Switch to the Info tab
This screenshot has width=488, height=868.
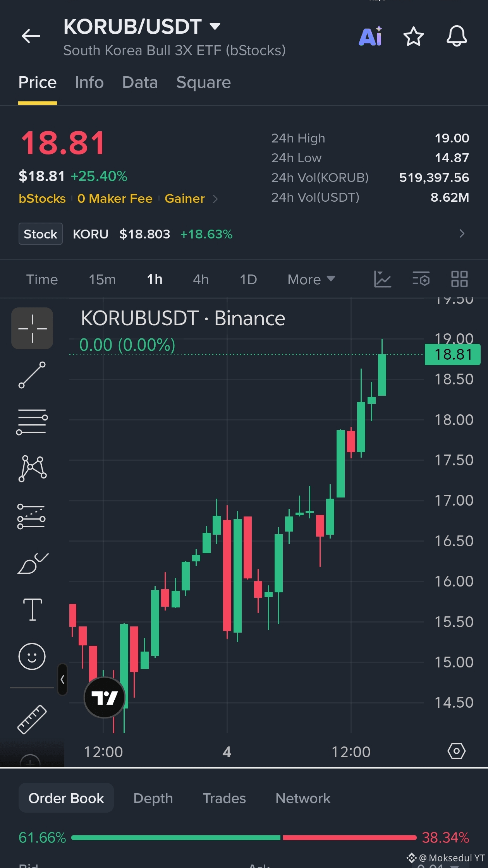(89, 82)
